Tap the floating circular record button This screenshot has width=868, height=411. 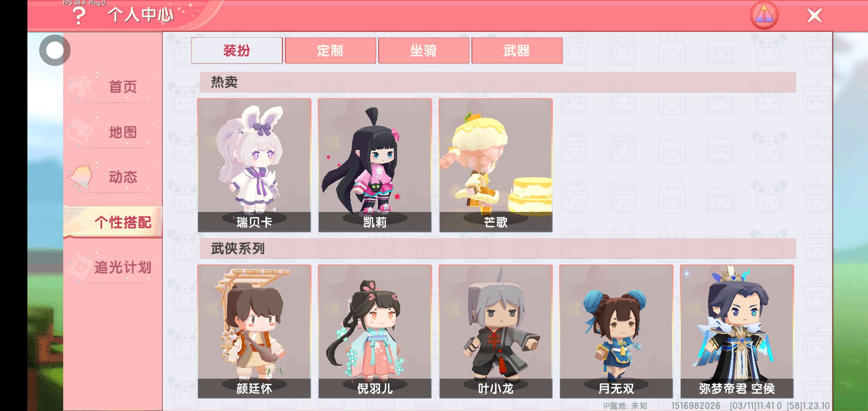click(55, 50)
